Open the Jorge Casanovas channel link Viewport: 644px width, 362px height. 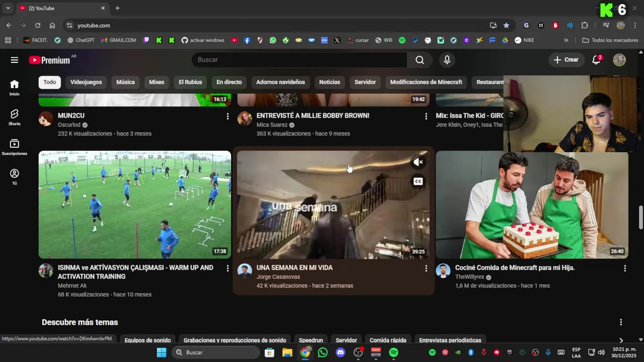[x=278, y=277]
